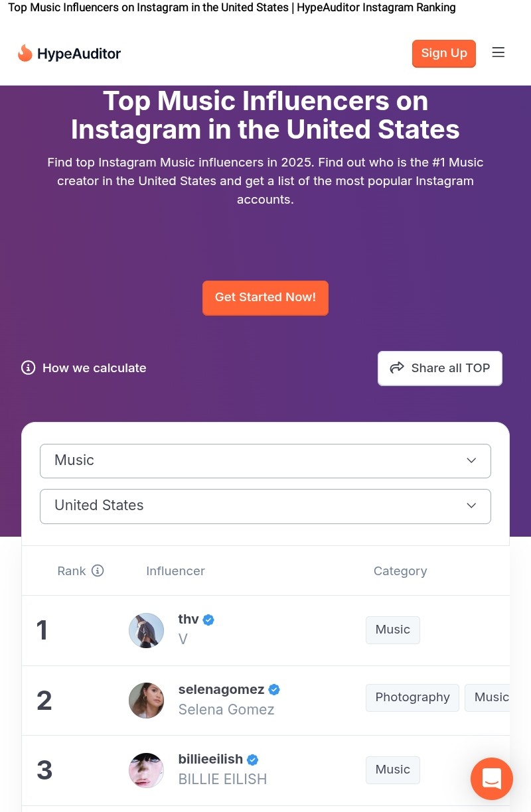531x812 pixels.
Task: Click selenagomez's verified badge icon
Action: 274,689
